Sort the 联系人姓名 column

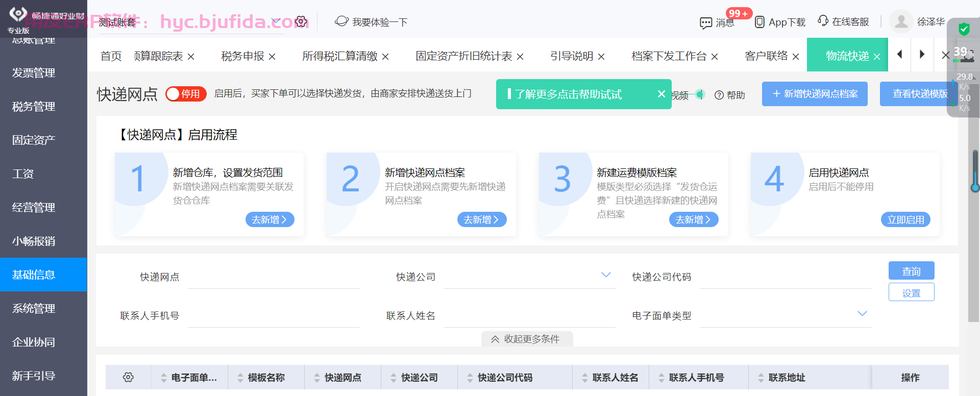(x=584, y=378)
